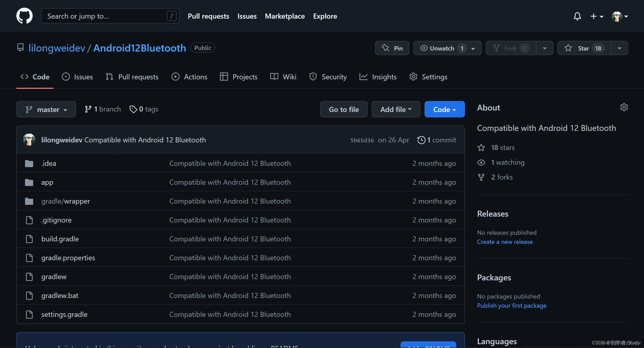The image size is (644, 348).
Task: Open the About section settings gear
Action: coord(624,107)
